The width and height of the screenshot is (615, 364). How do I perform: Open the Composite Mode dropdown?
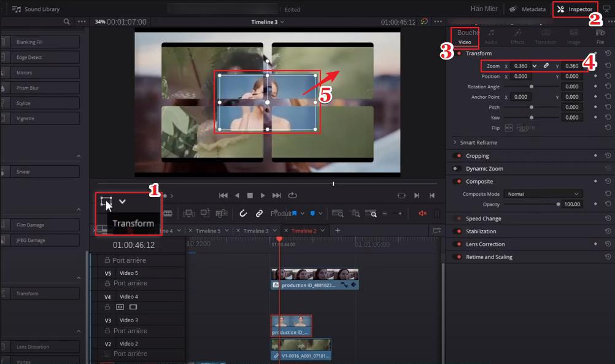pyautogui.click(x=543, y=194)
